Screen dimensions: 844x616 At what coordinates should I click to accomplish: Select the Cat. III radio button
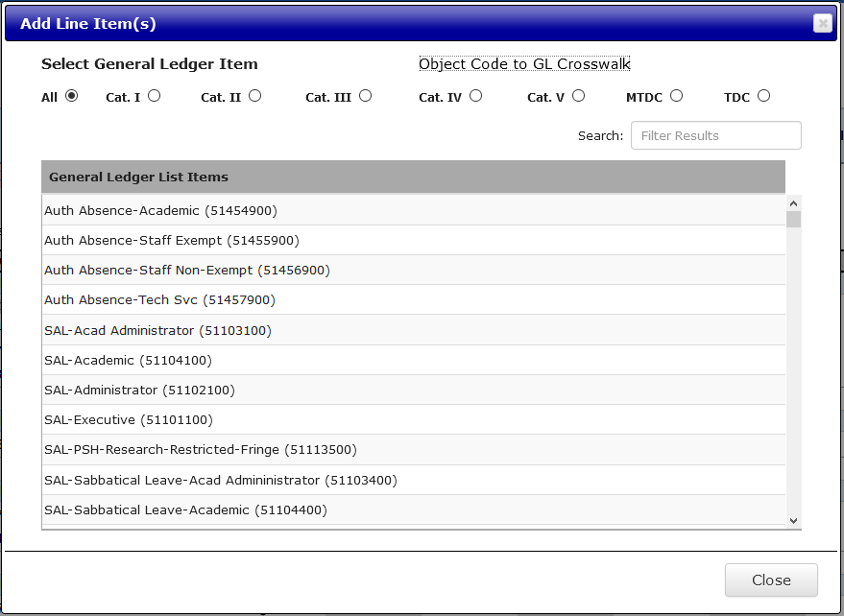click(x=365, y=96)
